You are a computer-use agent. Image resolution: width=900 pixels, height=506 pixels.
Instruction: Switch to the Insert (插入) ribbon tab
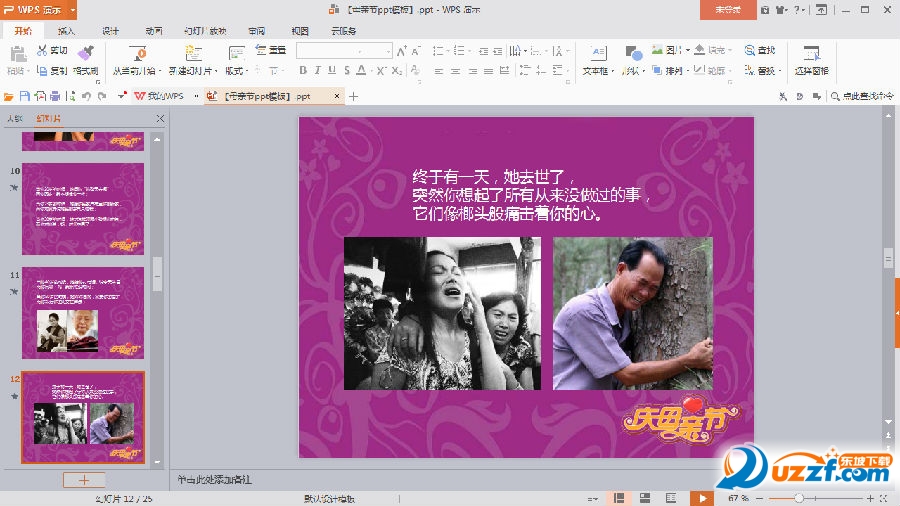tap(66, 31)
